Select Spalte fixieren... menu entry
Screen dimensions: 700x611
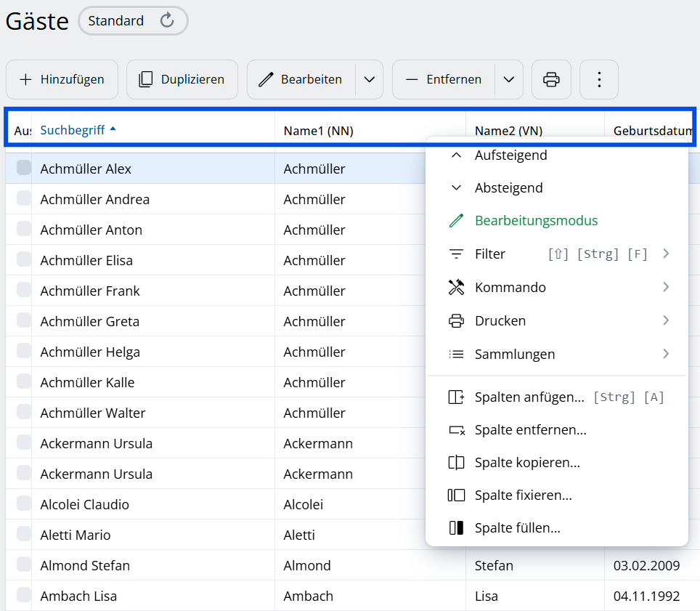[x=557, y=495]
